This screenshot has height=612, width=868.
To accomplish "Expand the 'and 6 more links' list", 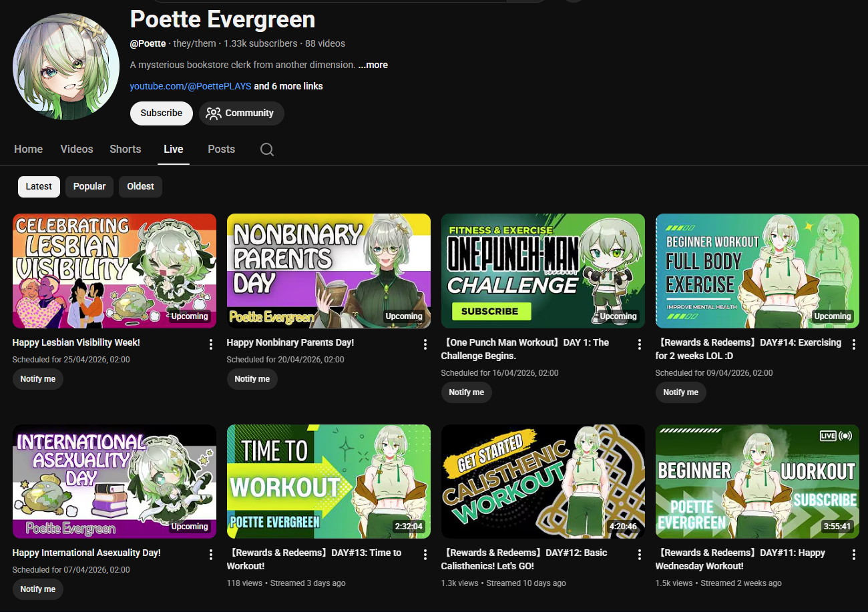I will (288, 86).
